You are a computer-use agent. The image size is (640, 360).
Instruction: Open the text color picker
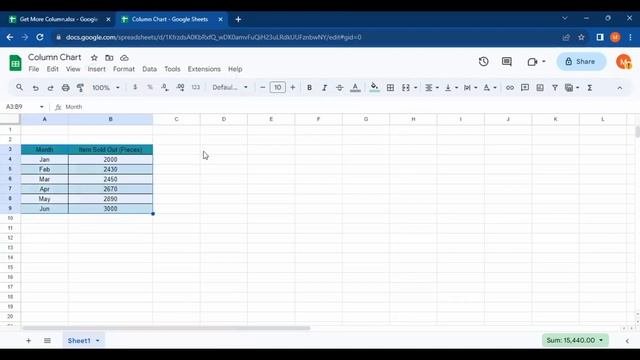355,87
